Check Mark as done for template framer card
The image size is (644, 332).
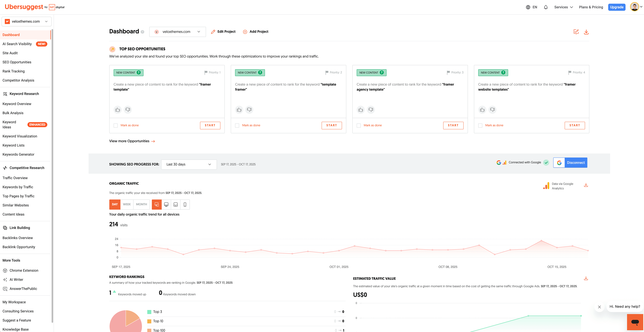(237, 125)
